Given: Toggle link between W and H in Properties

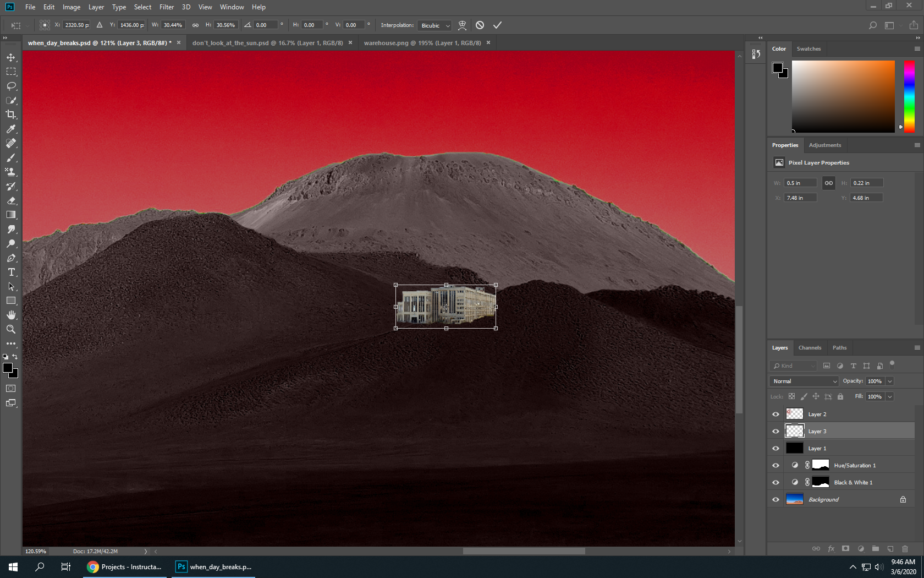Looking at the screenshot, I should pos(828,183).
